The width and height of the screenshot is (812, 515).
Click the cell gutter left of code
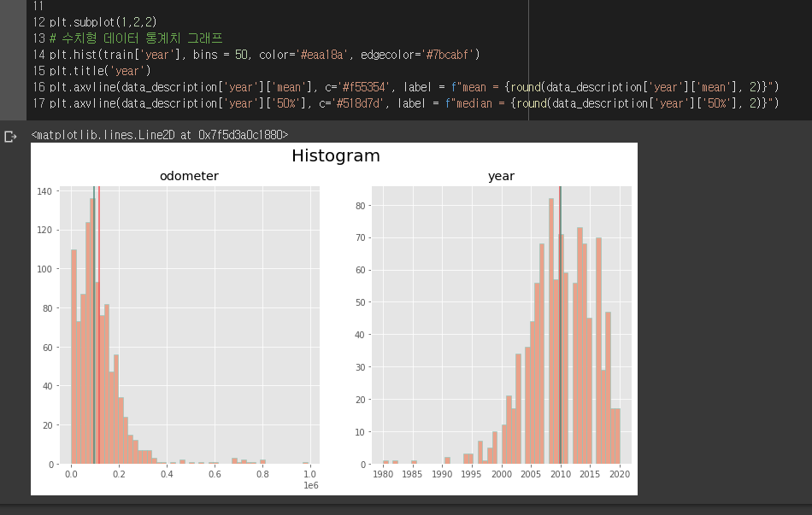click(13, 60)
